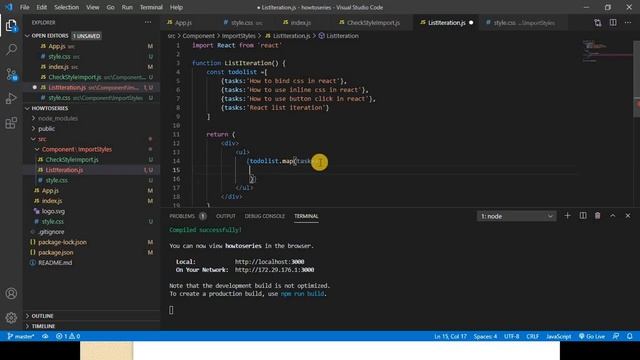Open the Help menu

point(176,7)
